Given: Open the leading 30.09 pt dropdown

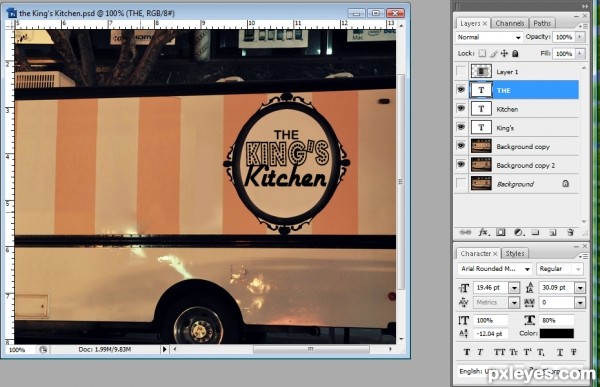Looking at the screenshot, I should coord(580,287).
